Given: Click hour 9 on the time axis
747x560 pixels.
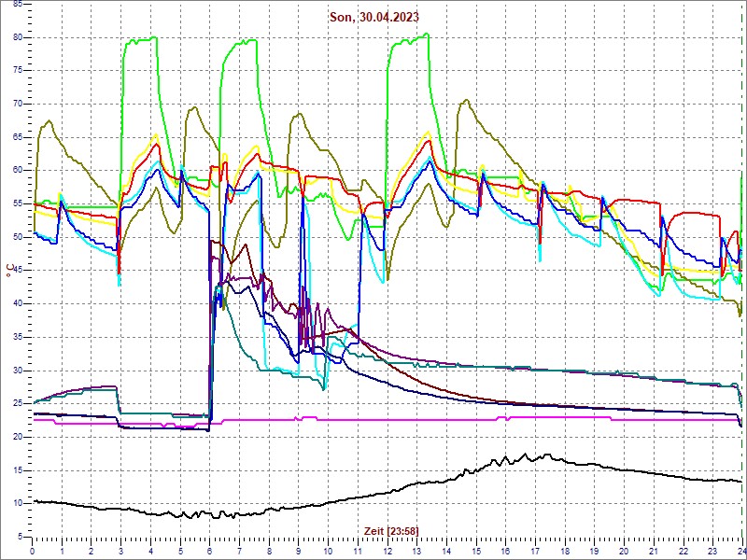Looking at the screenshot, I should point(298,551).
